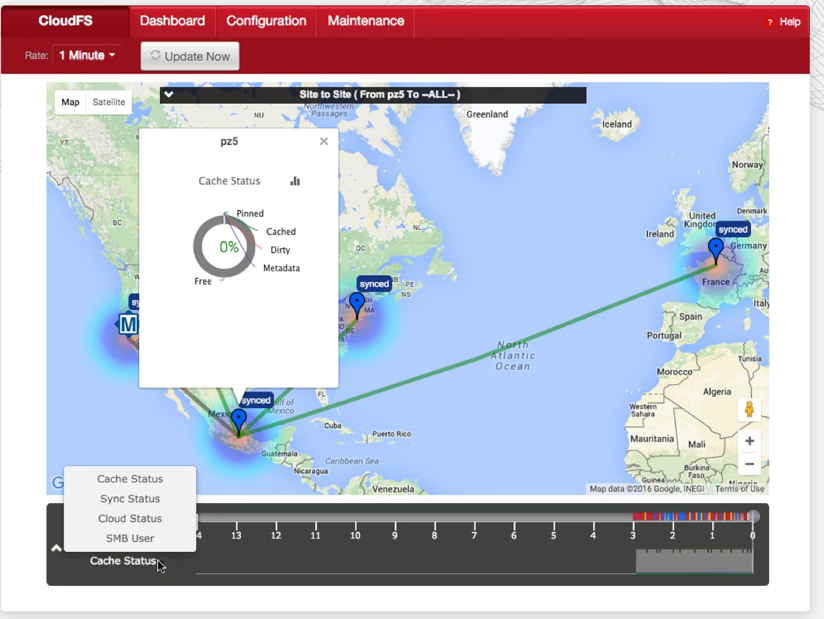824x619 pixels.
Task: Select the map pin over France
Action: 716,251
